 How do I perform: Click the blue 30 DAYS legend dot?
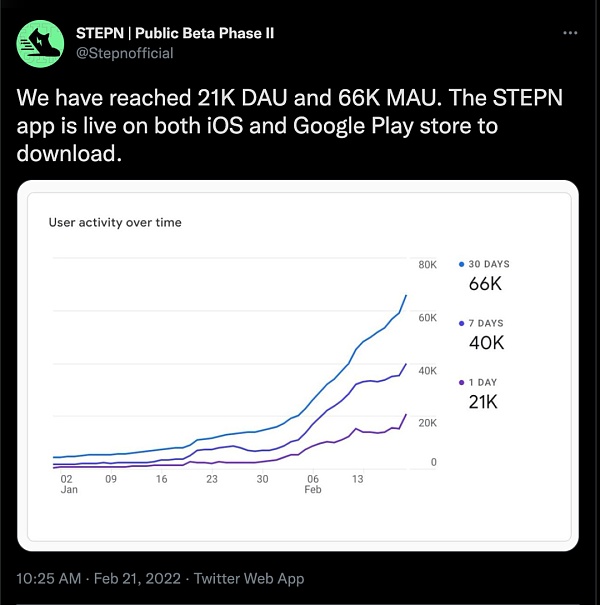[461, 264]
